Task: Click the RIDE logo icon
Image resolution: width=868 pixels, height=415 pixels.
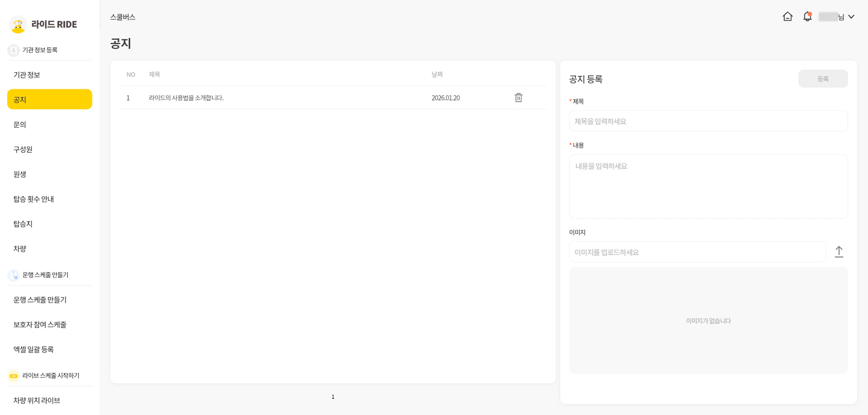Action: tap(18, 24)
